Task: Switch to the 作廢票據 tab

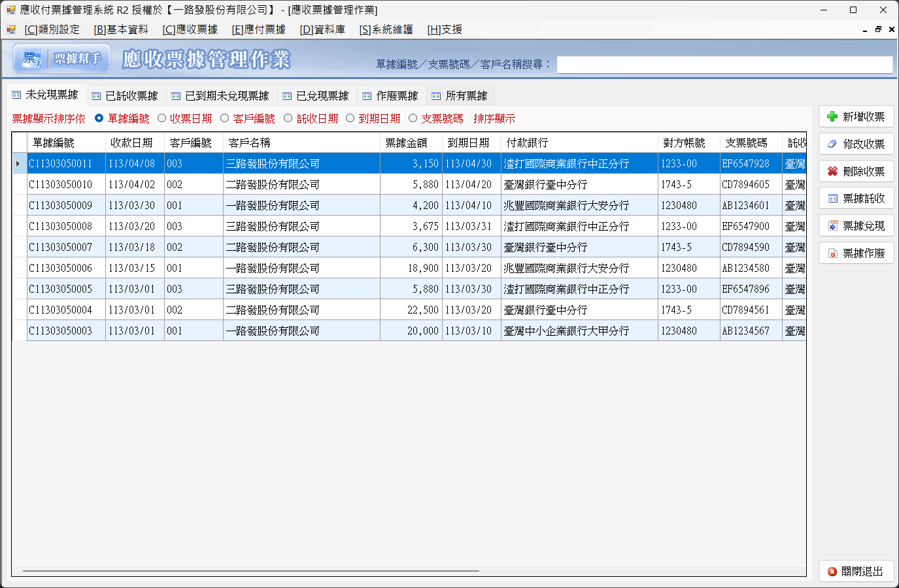Action: click(390, 96)
